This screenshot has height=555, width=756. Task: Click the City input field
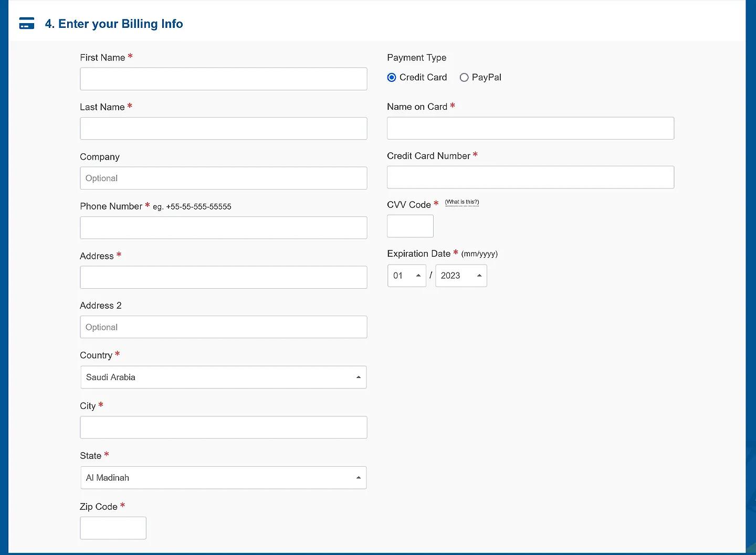pyautogui.click(x=223, y=427)
